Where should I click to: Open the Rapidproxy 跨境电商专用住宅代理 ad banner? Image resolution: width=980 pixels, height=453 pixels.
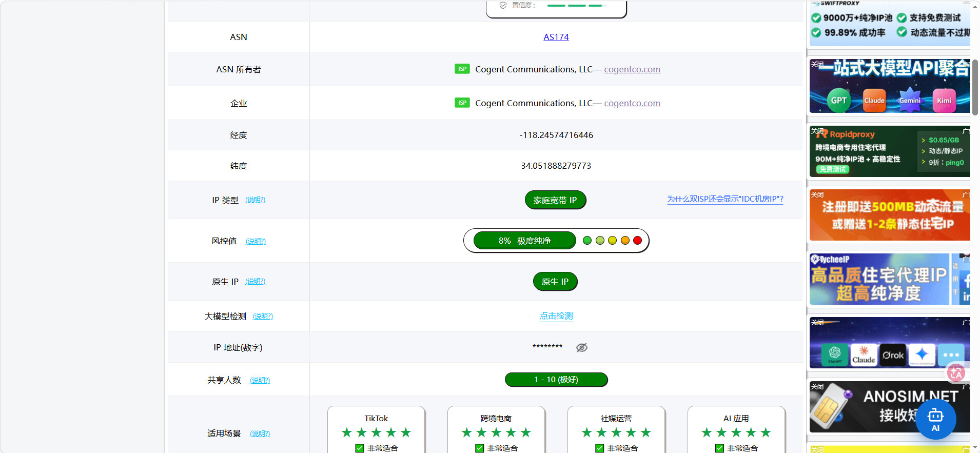[890, 151]
